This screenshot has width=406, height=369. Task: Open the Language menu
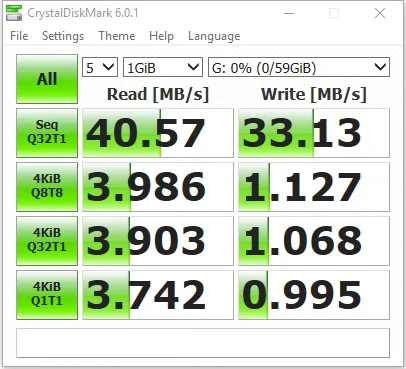pyautogui.click(x=214, y=36)
